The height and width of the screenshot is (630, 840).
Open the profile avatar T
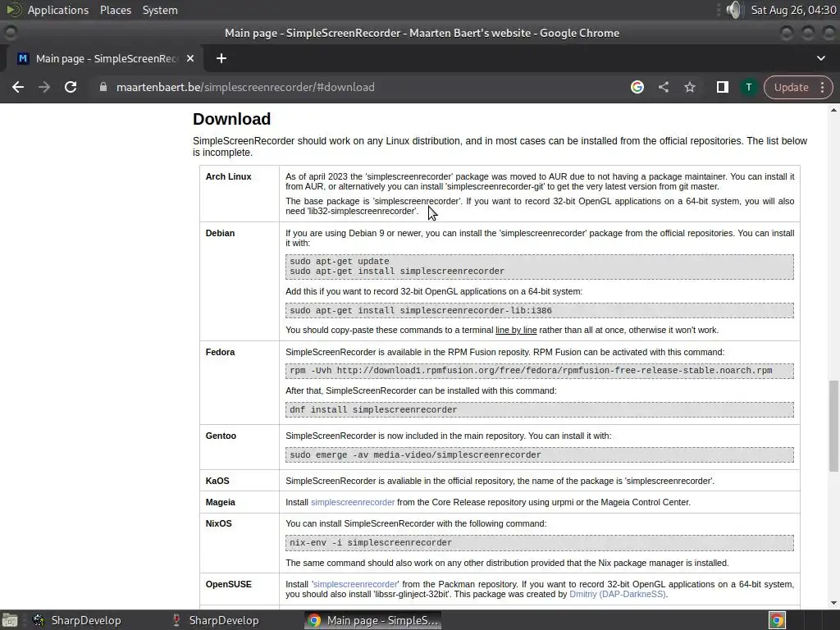[x=748, y=87]
